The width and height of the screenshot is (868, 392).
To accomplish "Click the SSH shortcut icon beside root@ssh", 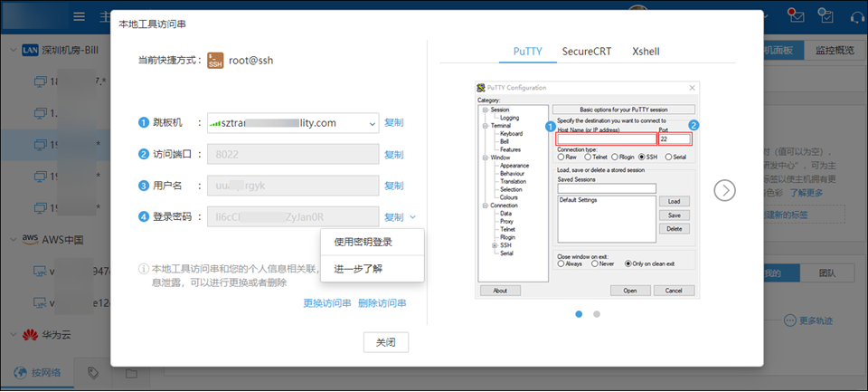I will click(215, 61).
